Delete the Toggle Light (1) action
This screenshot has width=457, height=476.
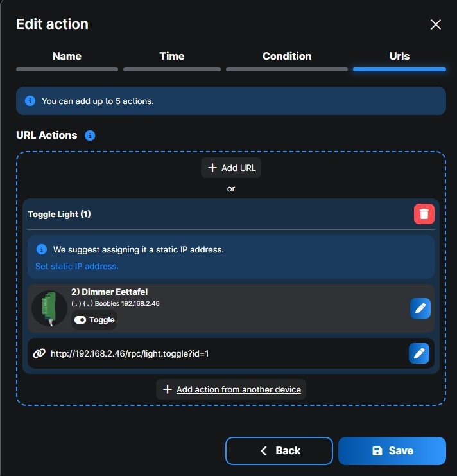click(x=424, y=214)
